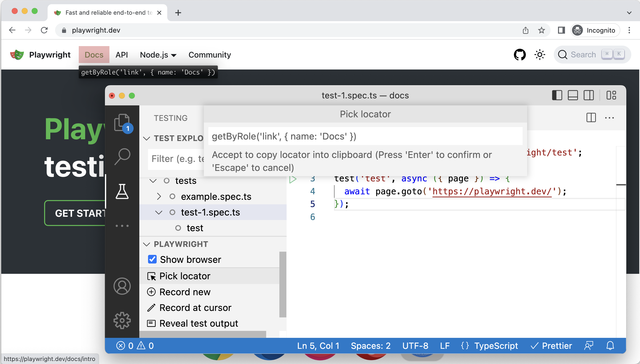Expand example.spec.ts in test tree
Viewport: 640px width, 364px height.
pos(159,197)
